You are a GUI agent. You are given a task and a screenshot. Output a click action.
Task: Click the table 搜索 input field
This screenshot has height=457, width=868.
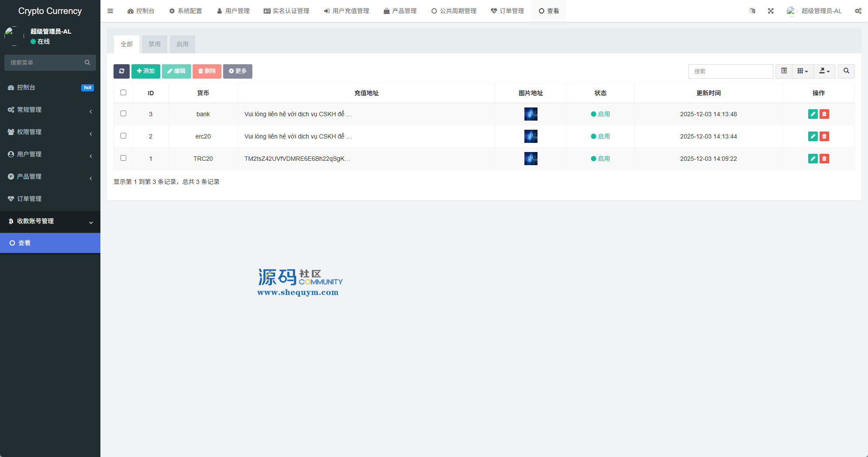(730, 71)
